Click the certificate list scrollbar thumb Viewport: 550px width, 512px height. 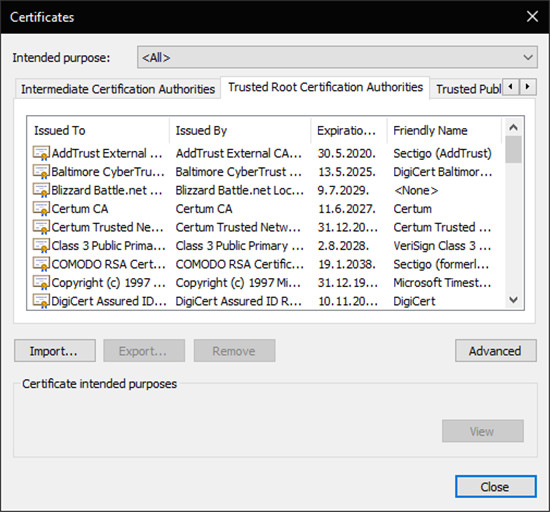(x=513, y=150)
